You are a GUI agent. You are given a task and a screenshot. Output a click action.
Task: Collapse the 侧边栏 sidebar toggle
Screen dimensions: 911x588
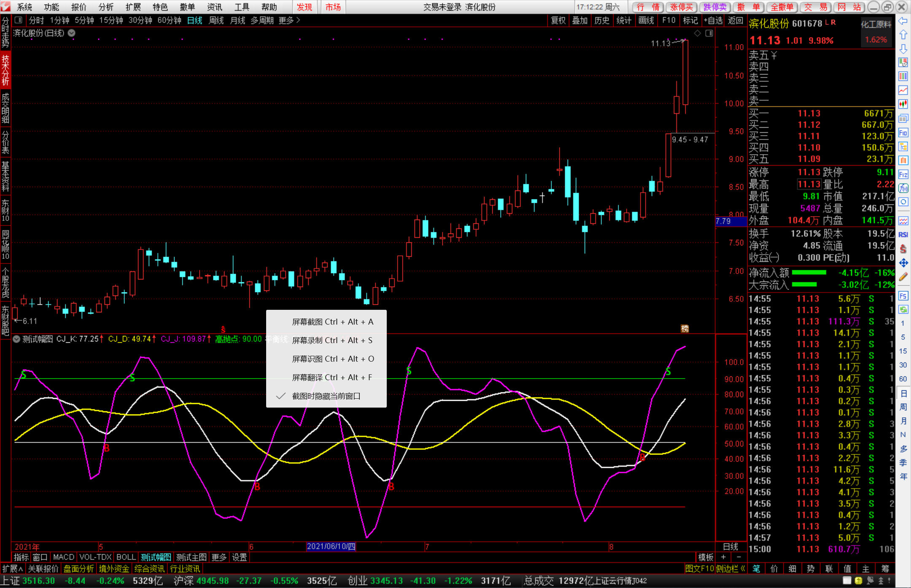[x=731, y=569]
